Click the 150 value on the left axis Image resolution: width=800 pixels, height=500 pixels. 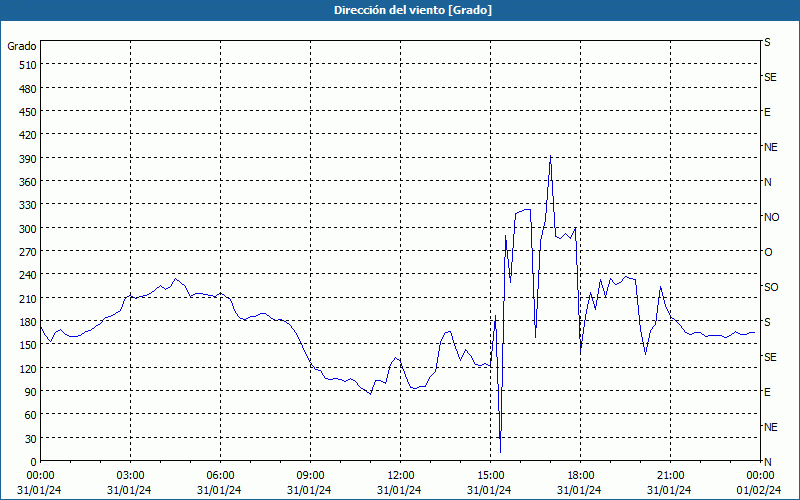point(28,345)
